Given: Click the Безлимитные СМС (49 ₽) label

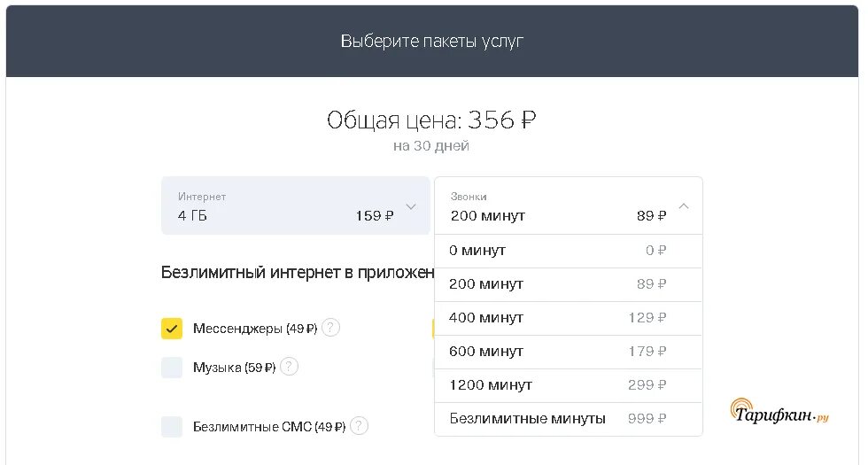Looking at the screenshot, I should click(269, 427).
